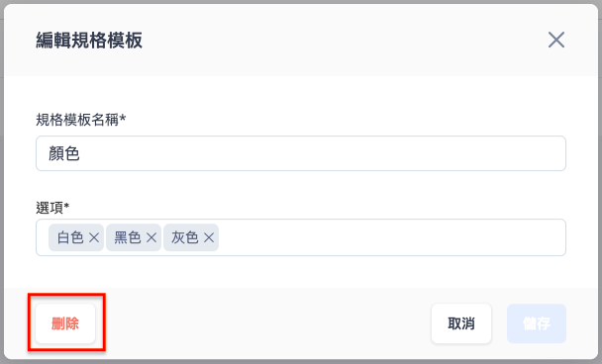Click the 取消 button
602x364 pixels.
tap(461, 323)
